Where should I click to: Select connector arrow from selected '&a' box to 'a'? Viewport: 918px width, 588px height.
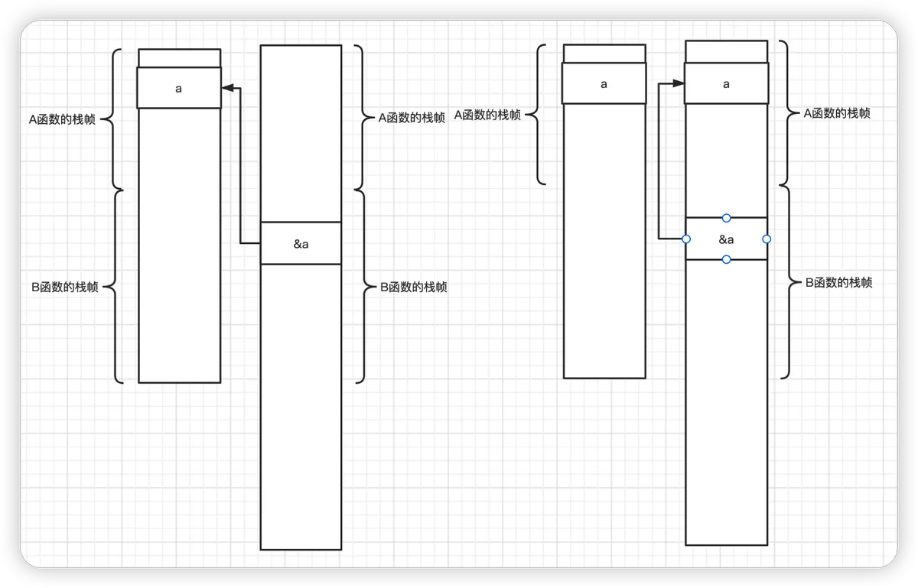659,161
